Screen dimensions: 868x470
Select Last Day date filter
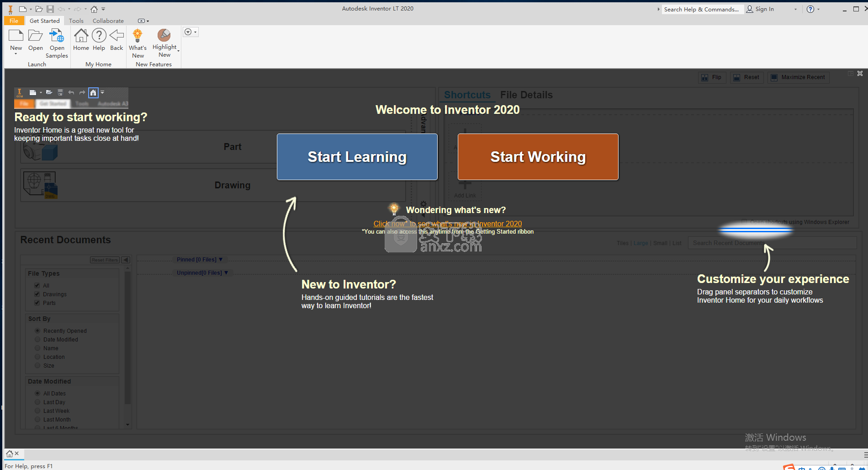coord(37,402)
